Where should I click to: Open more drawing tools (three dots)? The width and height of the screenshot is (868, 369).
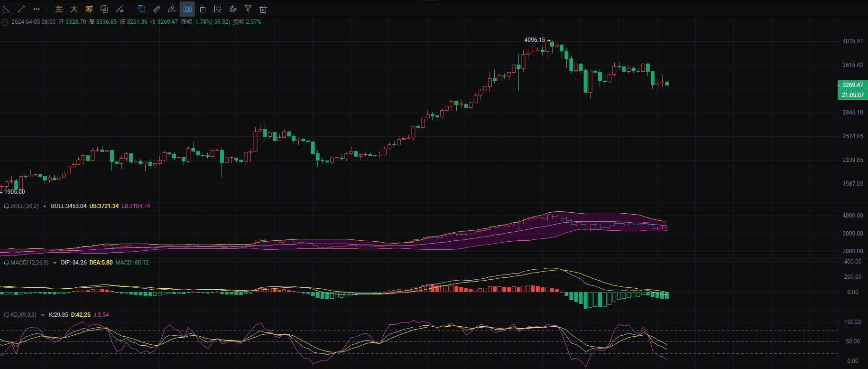pos(37,9)
